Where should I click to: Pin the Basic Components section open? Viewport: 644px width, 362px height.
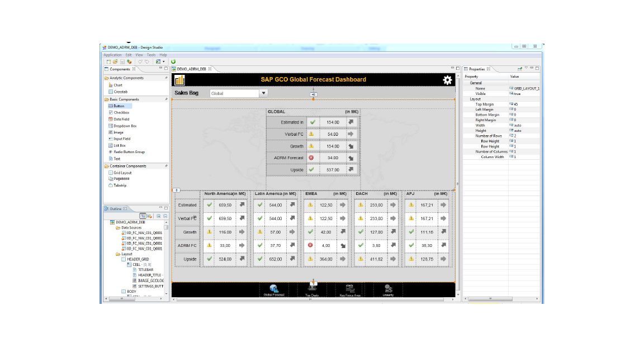[167, 99]
